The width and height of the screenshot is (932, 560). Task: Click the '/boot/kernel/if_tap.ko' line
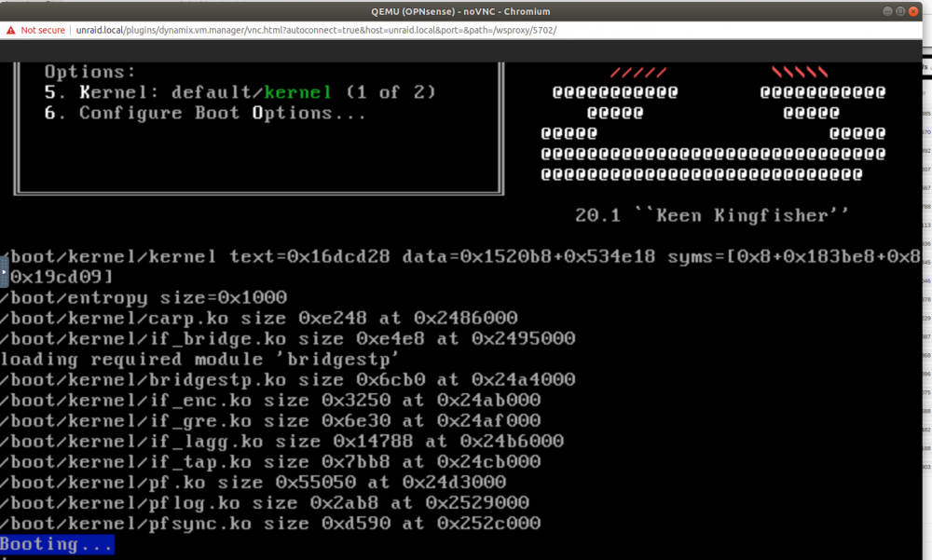tap(270, 461)
